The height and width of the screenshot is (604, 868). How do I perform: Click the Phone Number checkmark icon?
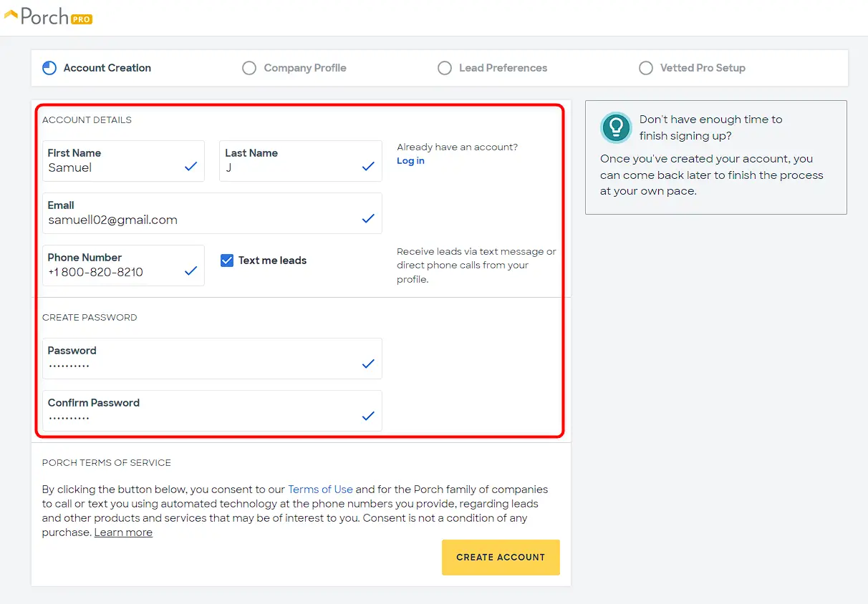tap(191, 271)
